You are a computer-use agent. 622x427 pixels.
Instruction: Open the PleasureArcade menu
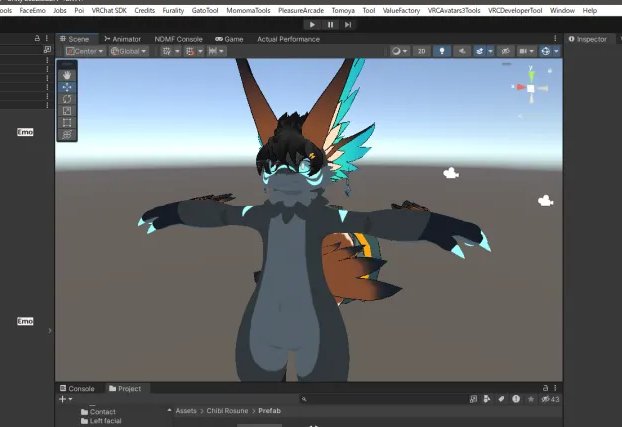click(x=301, y=10)
